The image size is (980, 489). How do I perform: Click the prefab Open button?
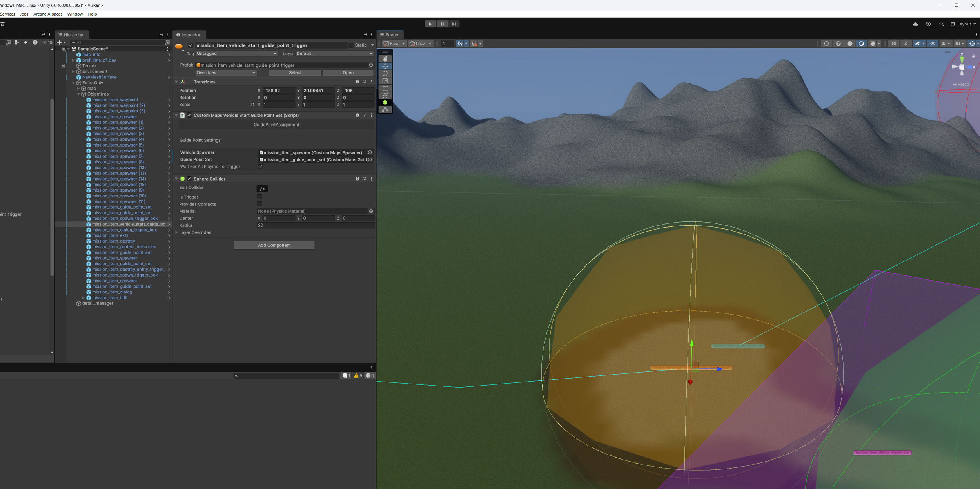pos(348,73)
